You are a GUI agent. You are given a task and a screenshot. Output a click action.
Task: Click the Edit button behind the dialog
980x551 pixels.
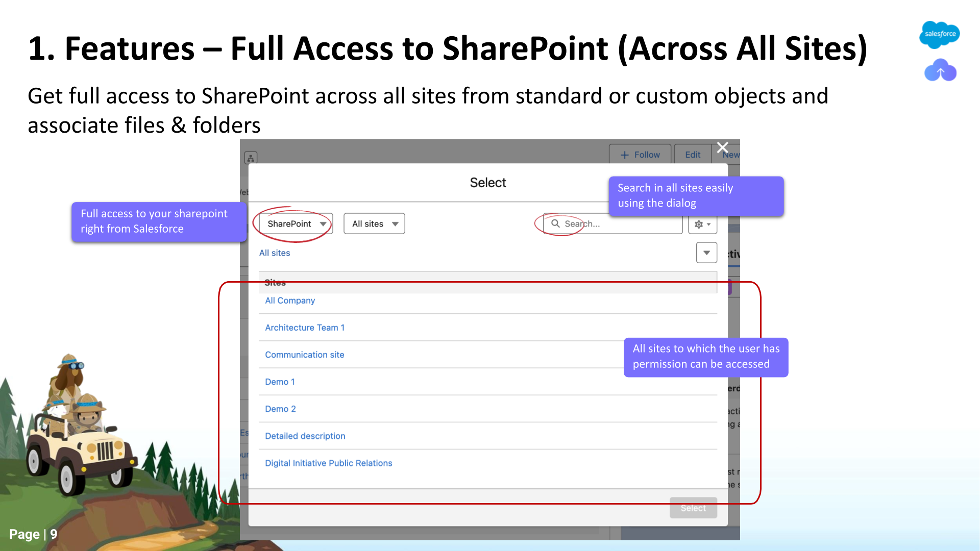(x=693, y=155)
